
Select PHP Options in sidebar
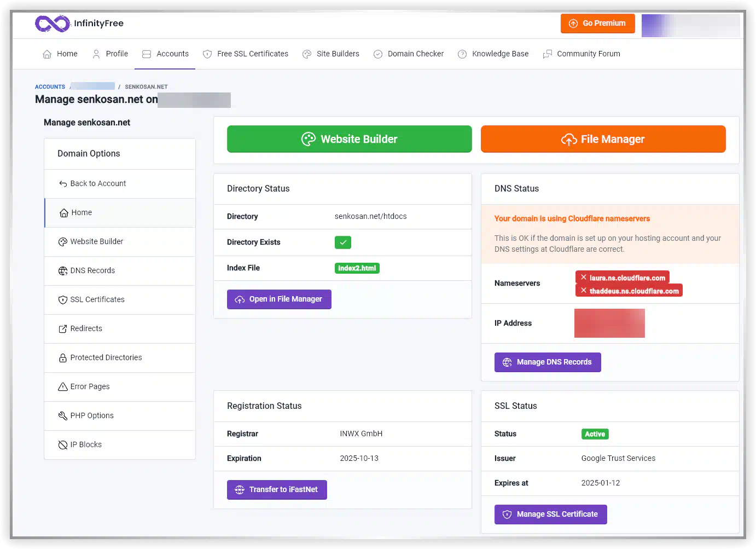[120, 416]
